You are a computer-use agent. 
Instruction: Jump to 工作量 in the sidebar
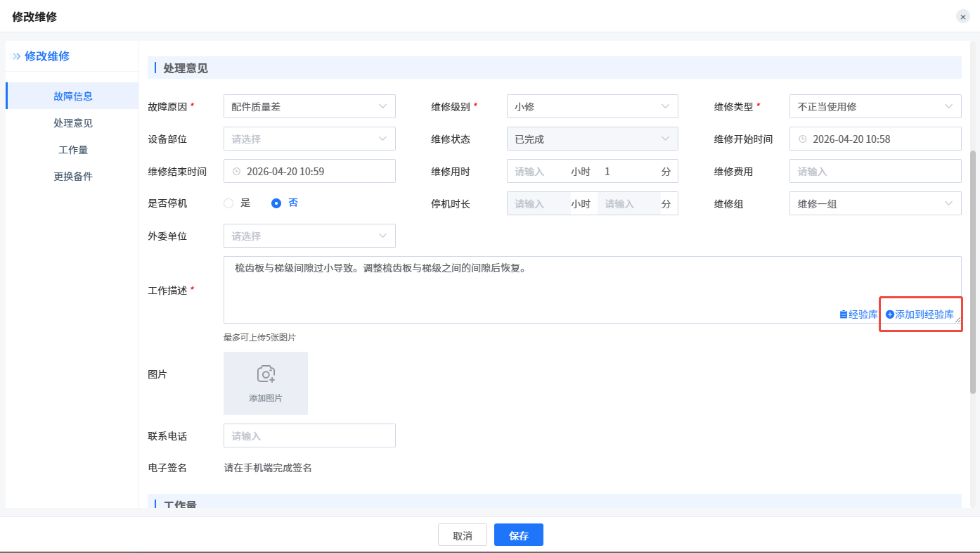click(73, 149)
